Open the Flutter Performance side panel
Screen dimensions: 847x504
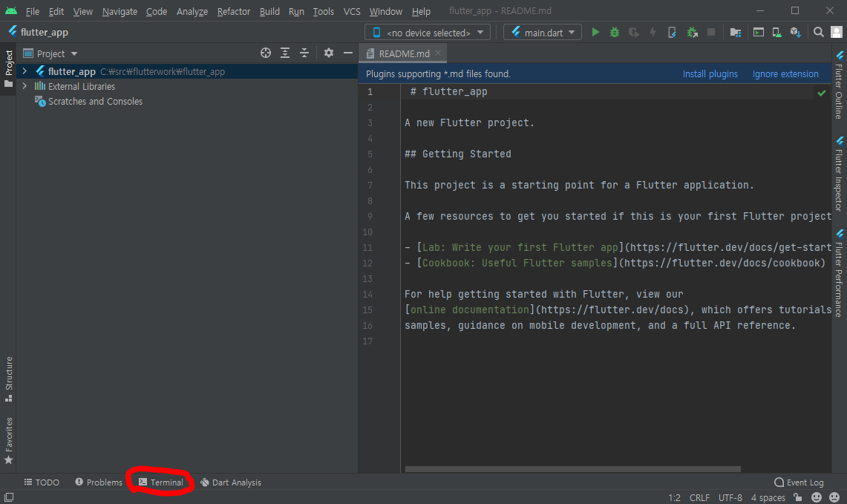click(839, 273)
